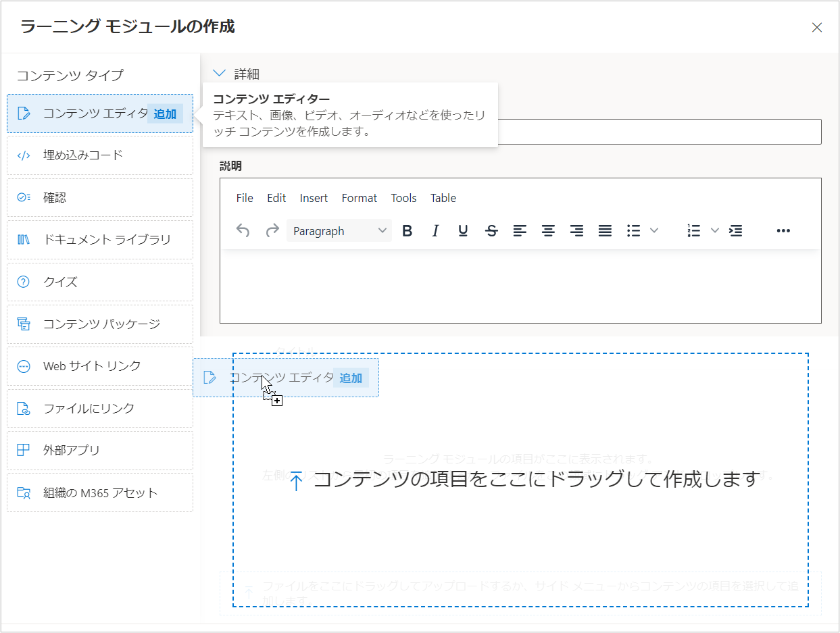Click the external app grid icon
This screenshot has width=840, height=633.
[x=24, y=450]
